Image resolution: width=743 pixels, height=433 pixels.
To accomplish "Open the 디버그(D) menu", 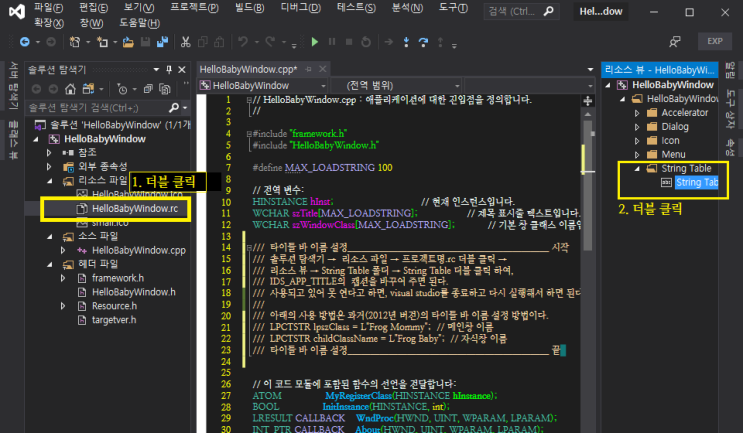I will [300, 8].
